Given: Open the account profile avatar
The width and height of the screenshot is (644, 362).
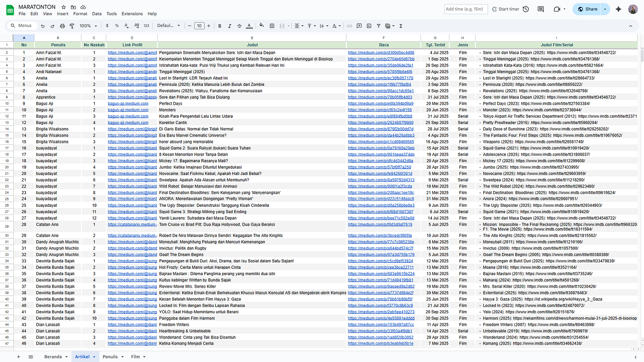Looking at the screenshot, I should pos(633,9).
